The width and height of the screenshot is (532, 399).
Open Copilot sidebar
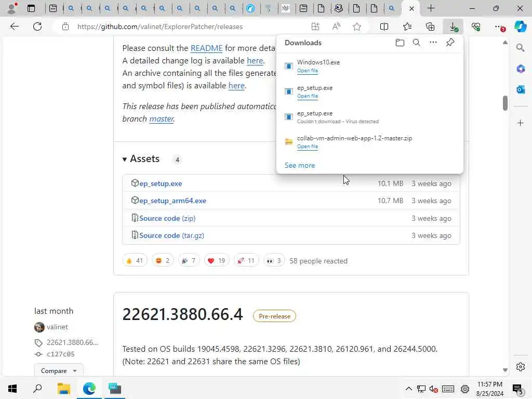(x=521, y=26)
